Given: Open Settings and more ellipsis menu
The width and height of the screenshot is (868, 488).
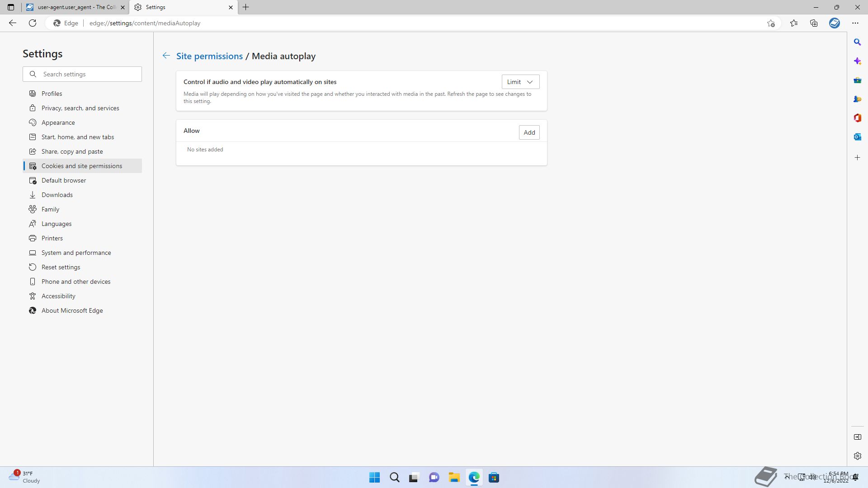Looking at the screenshot, I should point(855,23).
